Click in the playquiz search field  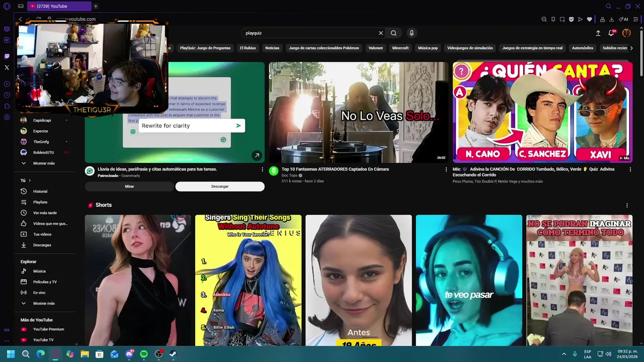click(x=309, y=33)
